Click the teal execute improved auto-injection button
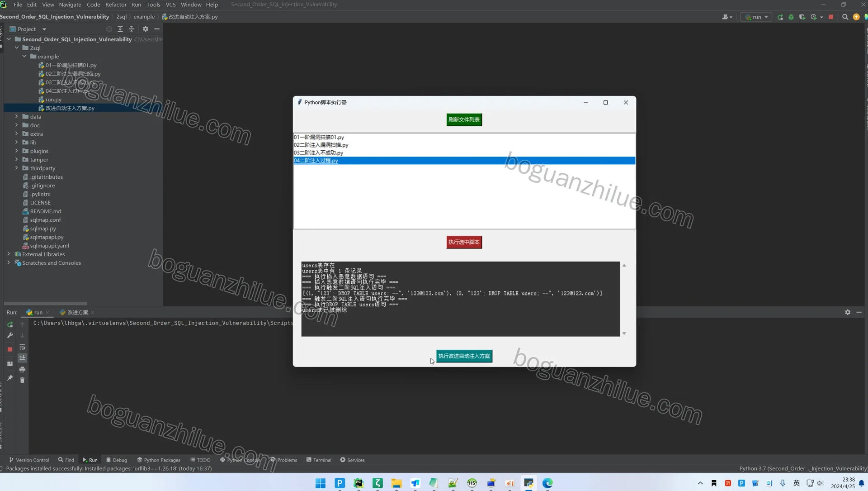868x491 pixels. pos(464,356)
